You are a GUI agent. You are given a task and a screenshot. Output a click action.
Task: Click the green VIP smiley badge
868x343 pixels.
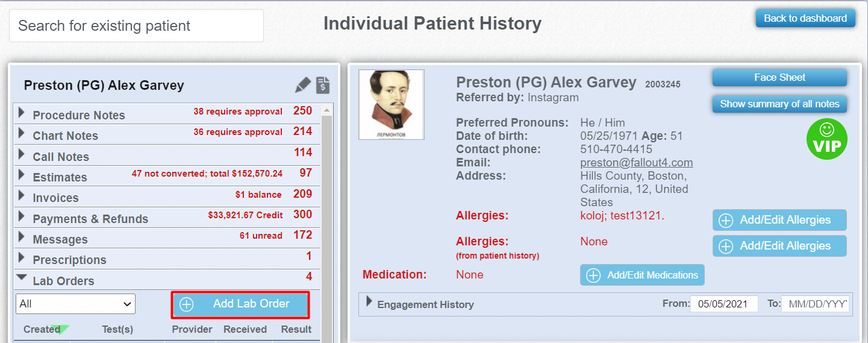[x=827, y=139]
